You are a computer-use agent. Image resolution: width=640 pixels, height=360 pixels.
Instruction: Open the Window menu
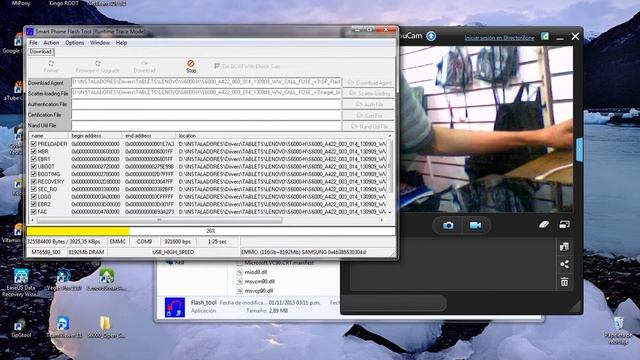pos(100,42)
